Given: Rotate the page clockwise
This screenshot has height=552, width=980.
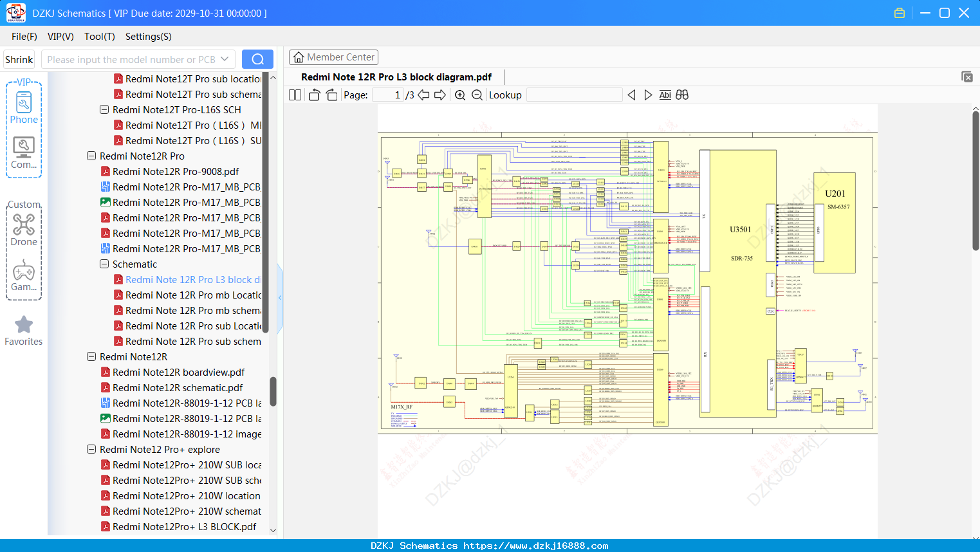Looking at the screenshot, I should [331, 95].
